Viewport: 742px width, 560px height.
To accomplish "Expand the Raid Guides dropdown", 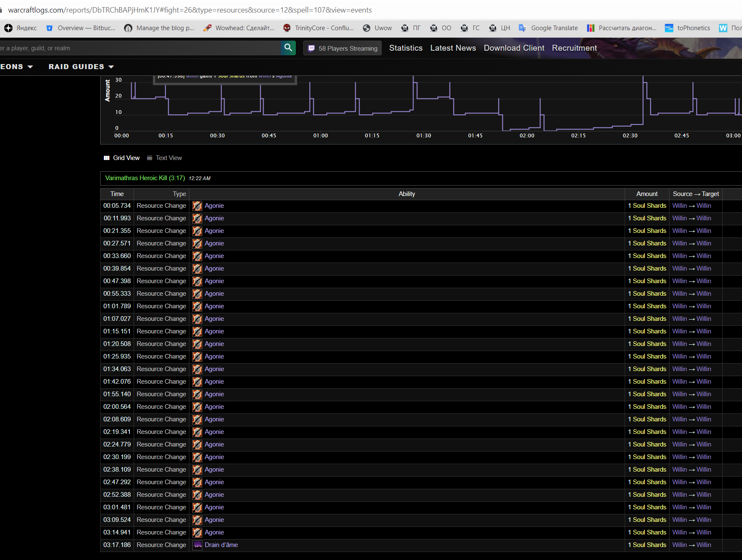I will pos(81,67).
